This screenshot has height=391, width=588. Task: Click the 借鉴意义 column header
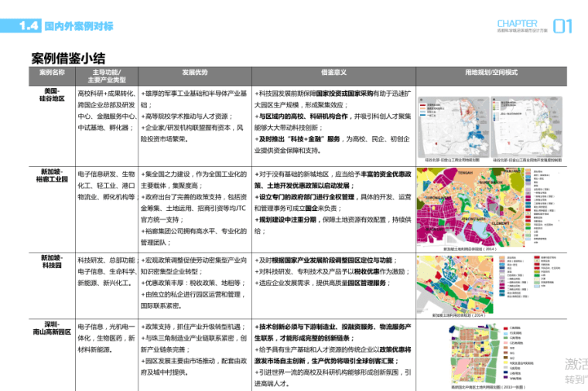point(333,73)
